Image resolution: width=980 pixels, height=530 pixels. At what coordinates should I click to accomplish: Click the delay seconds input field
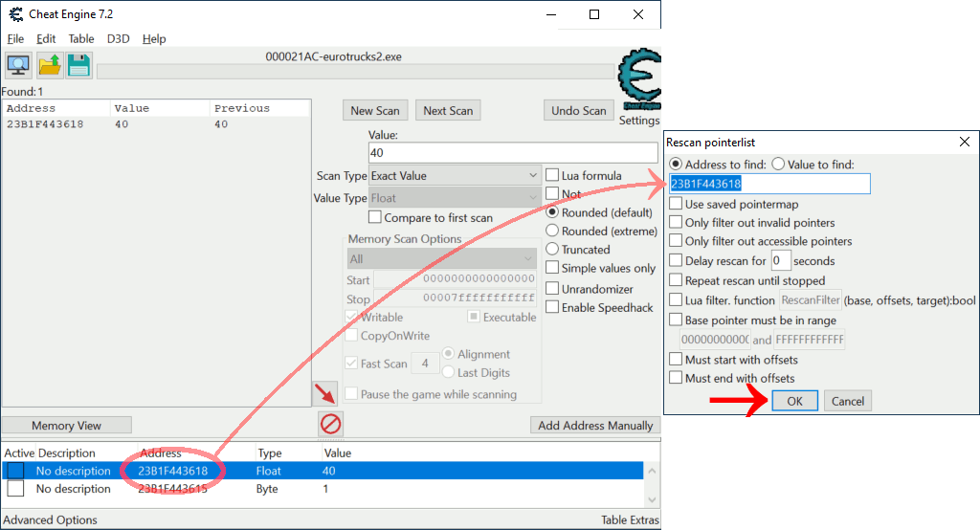[781, 260]
